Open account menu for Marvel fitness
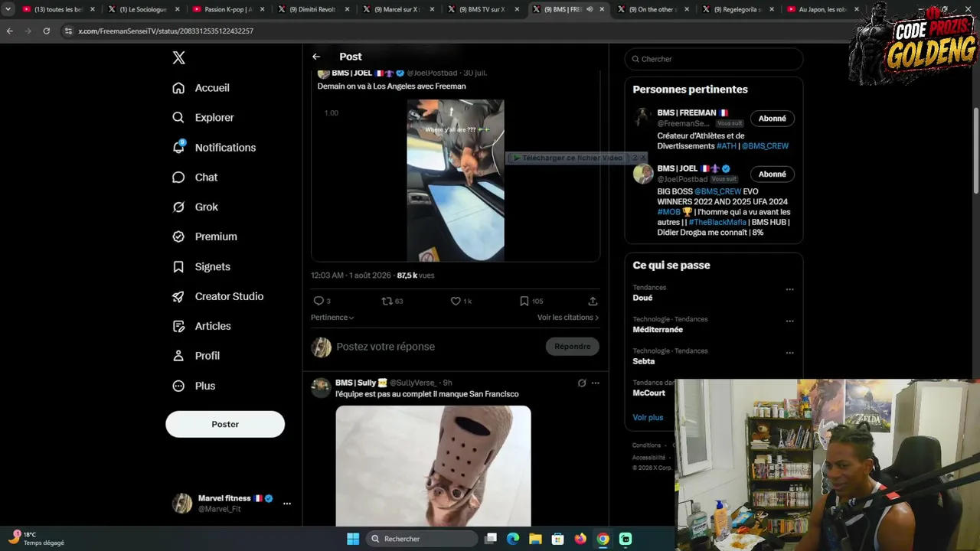 click(287, 504)
